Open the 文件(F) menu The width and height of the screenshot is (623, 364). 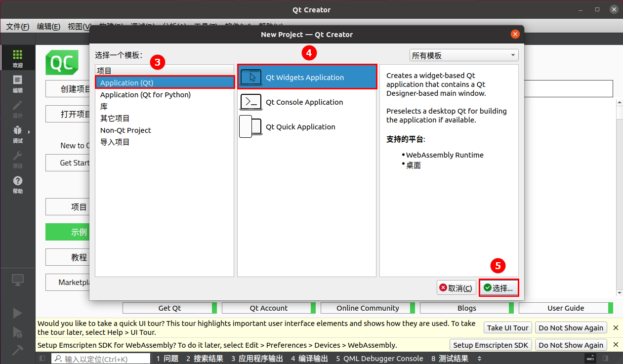tap(18, 26)
